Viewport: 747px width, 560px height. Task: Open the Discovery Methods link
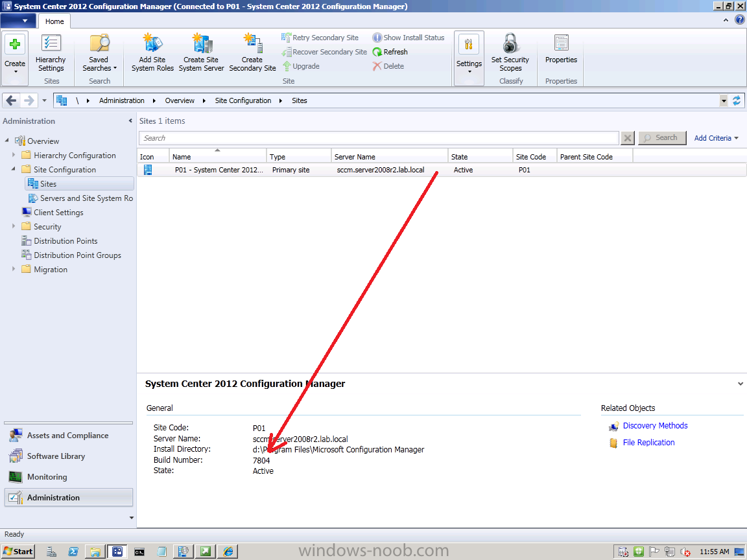655,426
